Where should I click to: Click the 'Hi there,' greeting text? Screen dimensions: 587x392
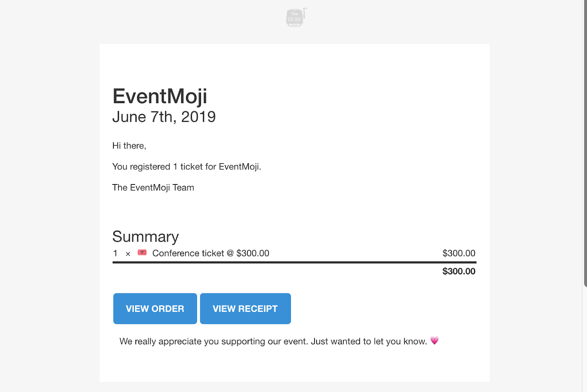point(129,146)
